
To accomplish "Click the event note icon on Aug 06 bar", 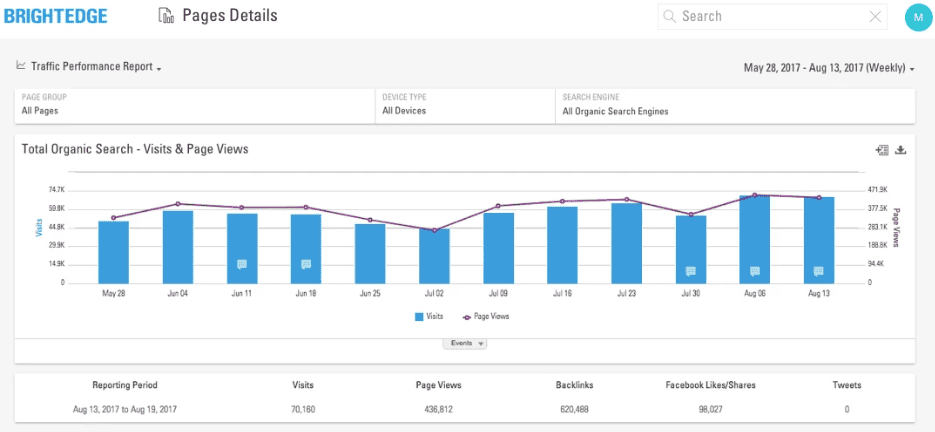I will tap(754, 271).
